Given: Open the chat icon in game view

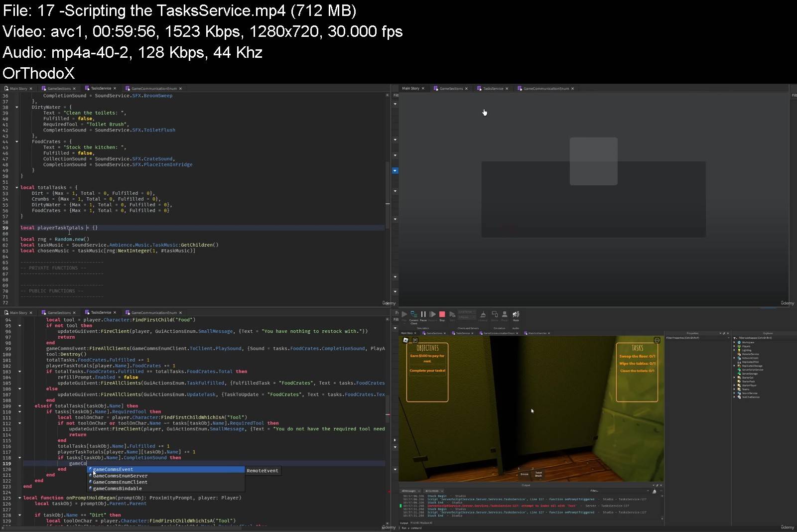Looking at the screenshot, I should coord(415,340).
